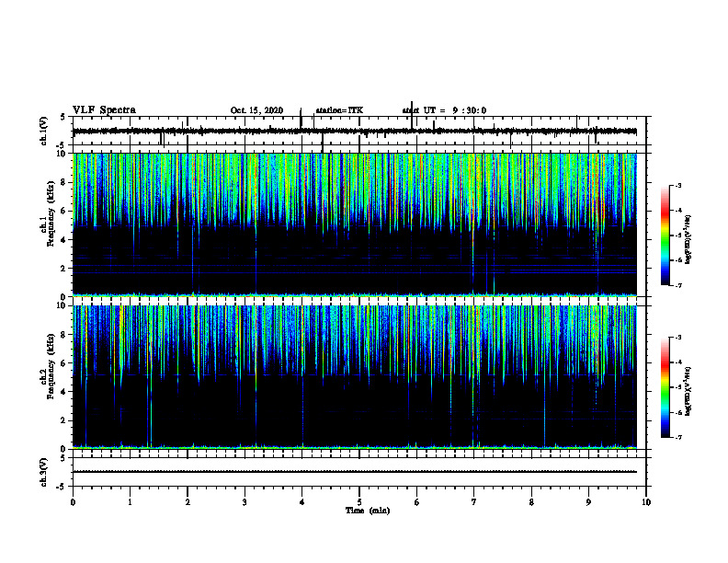Click the ch.1 spectrogram panel

pos(355,224)
